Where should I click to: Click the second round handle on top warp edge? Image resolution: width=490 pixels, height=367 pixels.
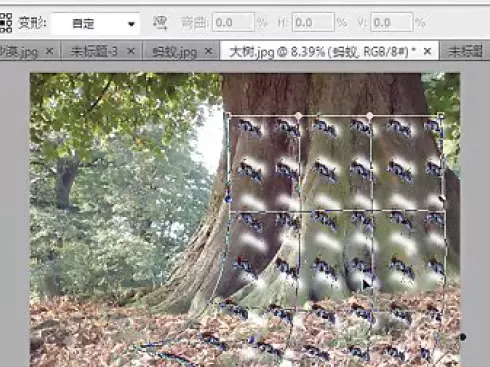pos(369,116)
